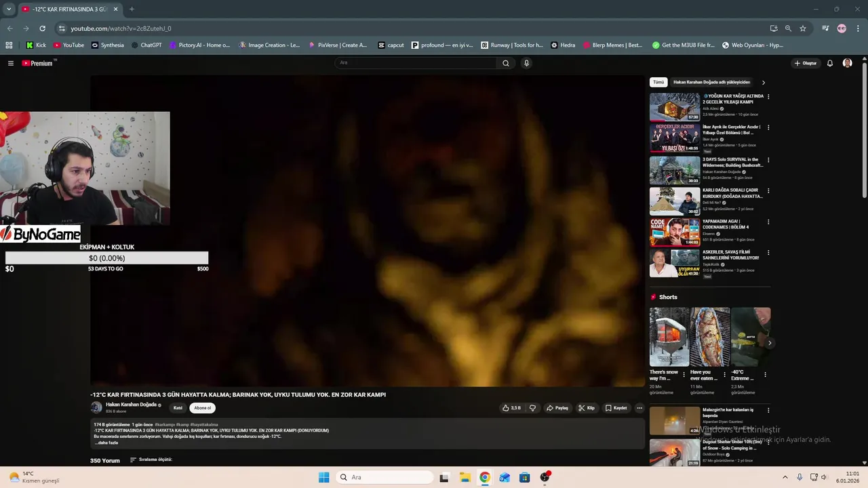This screenshot has width=868, height=488.
Task: Open Hakan Karahan Doğada channel name link
Action: [131, 405]
